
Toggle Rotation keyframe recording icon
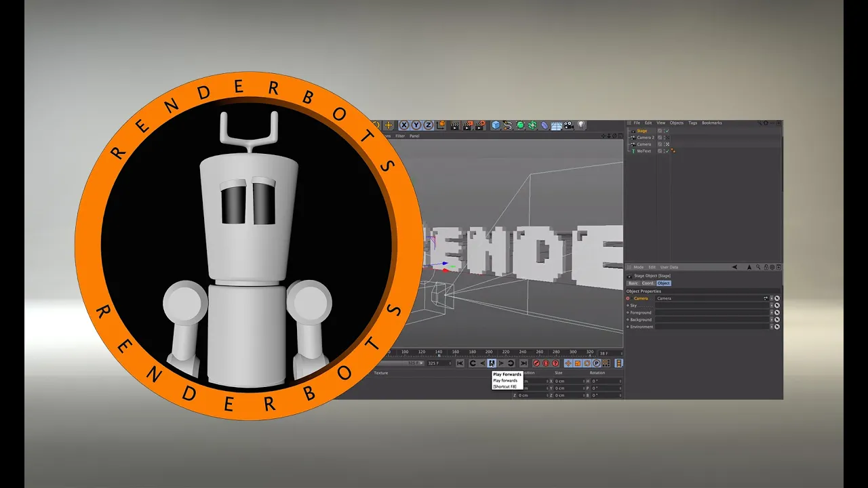(x=587, y=363)
